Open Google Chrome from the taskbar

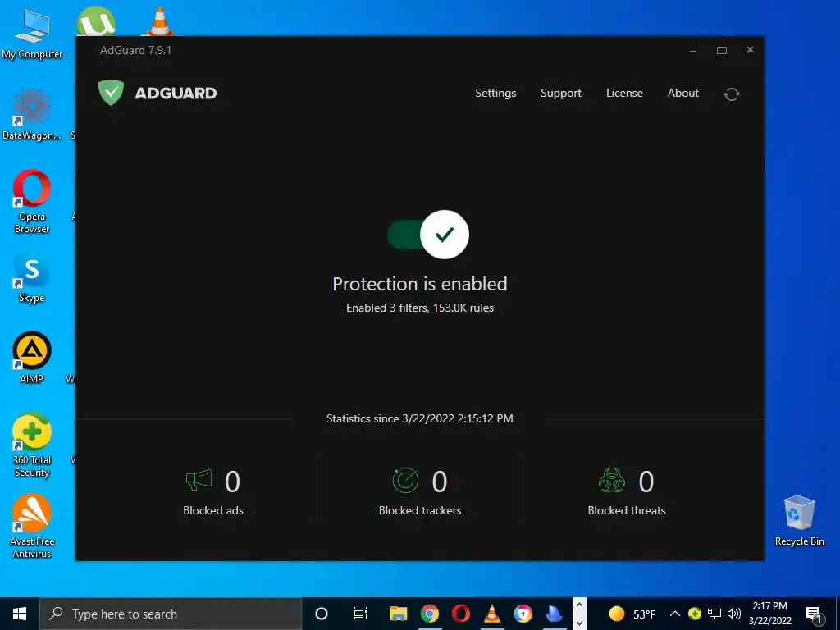[430, 614]
